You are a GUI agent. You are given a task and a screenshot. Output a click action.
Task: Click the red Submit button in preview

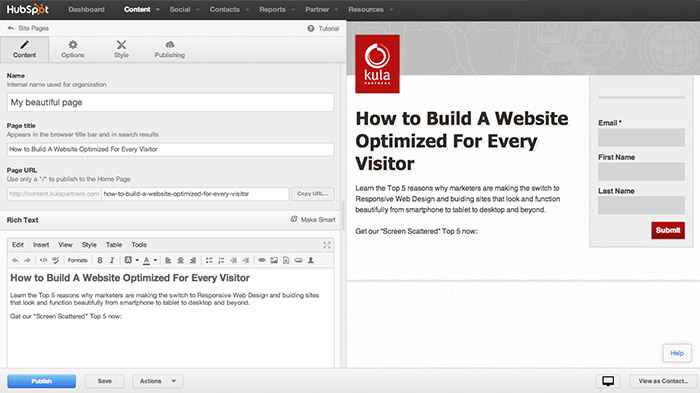668,230
